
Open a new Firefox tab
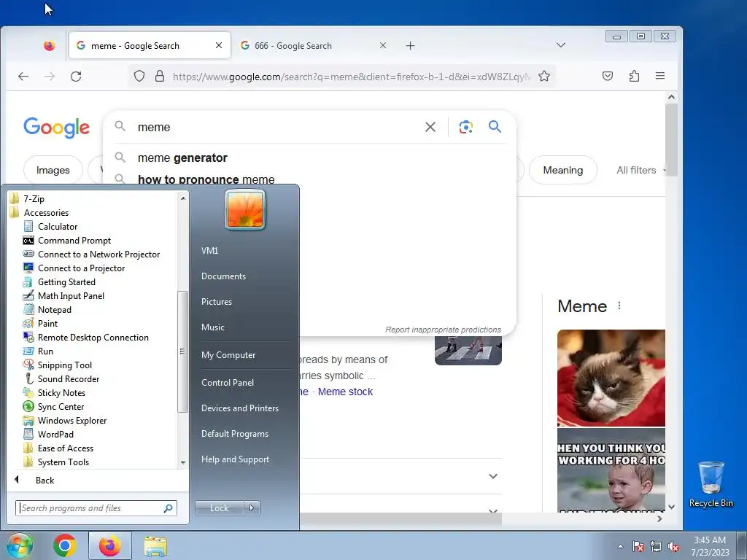[x=410, y=46]
